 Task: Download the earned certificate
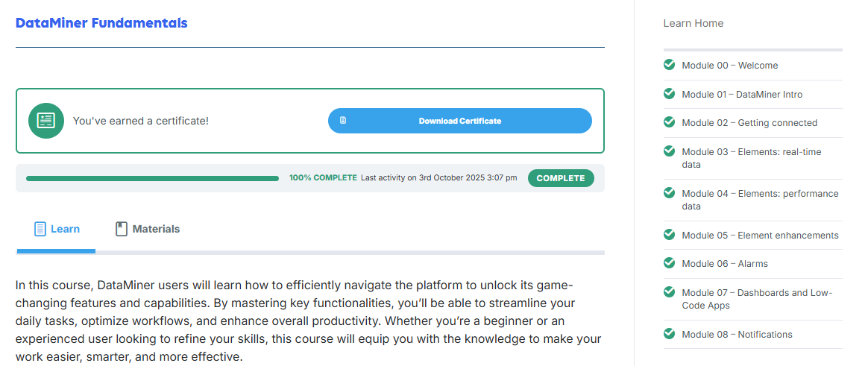pyautogui.click(x=459, y=121)
